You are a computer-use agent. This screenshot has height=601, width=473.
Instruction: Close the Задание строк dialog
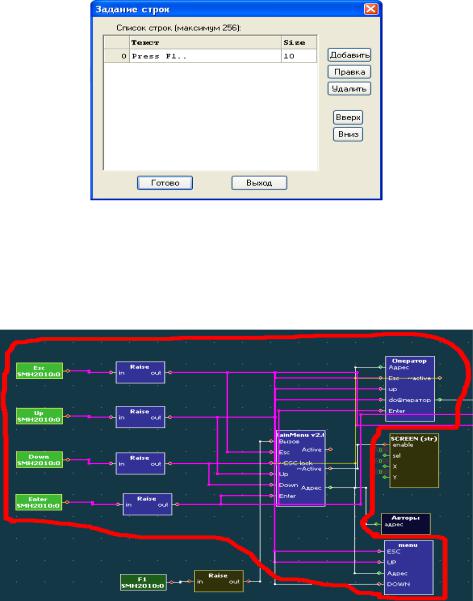click(x=371, y=9)
